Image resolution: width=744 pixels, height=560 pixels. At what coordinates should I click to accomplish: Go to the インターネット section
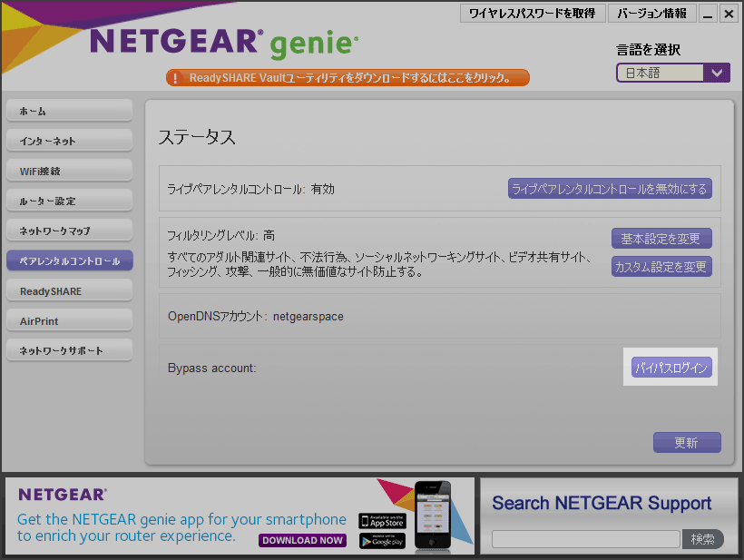coord(69,141)
